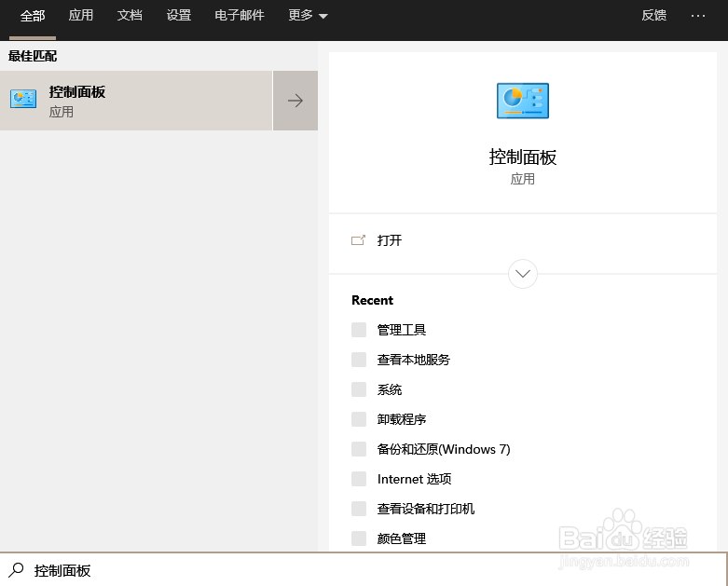Screen dimensions: 728x586
Task: Click the Recent section heading
Action: click(x=372, y=300)
